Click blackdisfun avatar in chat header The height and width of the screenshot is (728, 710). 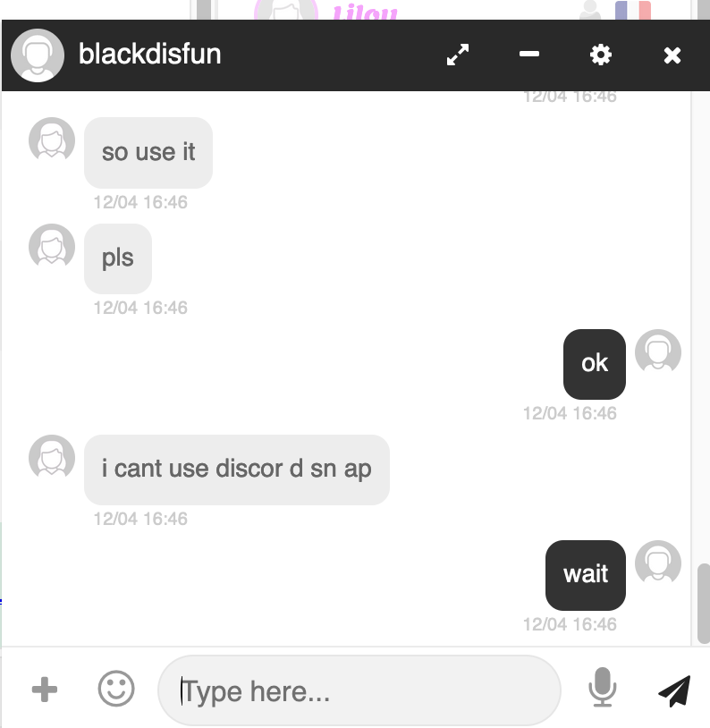click(x=38, y=55)
